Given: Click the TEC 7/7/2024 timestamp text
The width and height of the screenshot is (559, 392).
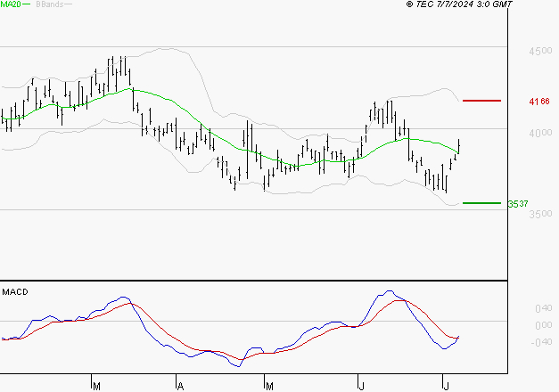Looking at the screenshot, I should point(459,4).
